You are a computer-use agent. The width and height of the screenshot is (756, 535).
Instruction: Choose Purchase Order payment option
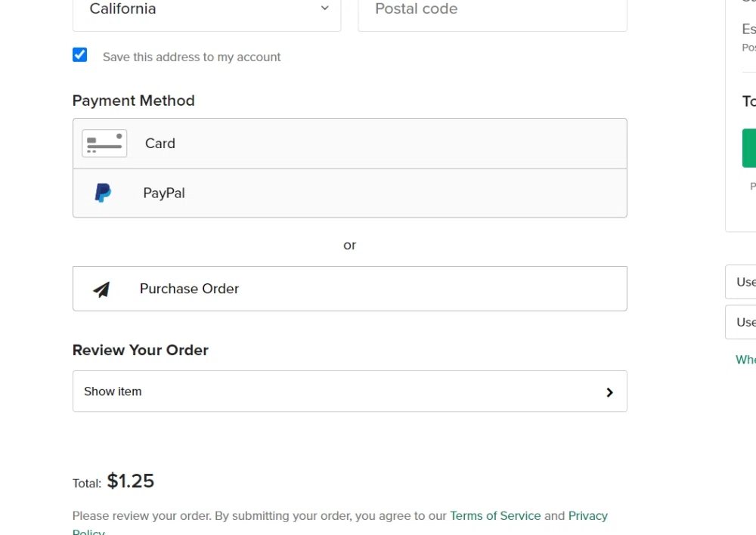[349, 289]
